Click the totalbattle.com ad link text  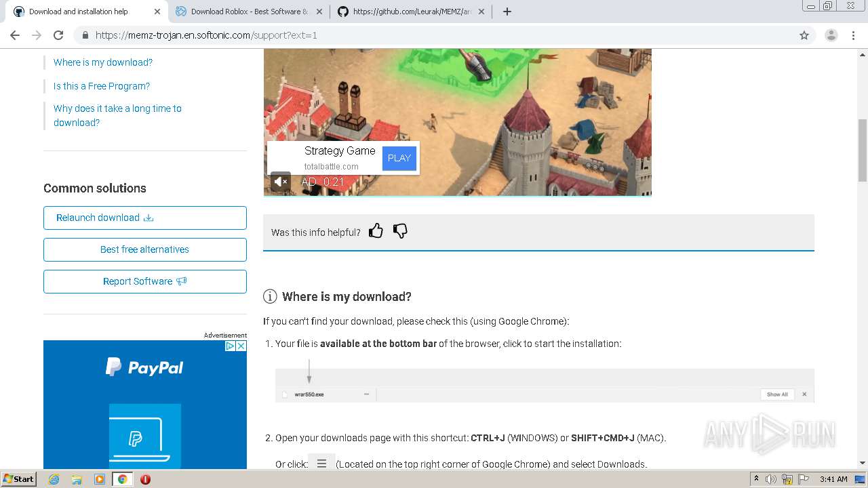tap(332, 167)
